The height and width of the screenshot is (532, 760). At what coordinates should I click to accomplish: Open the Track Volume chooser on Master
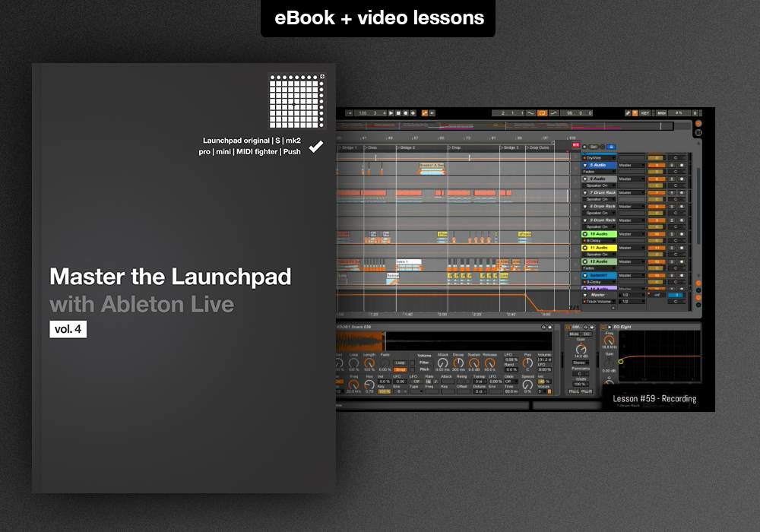point(599,302)
